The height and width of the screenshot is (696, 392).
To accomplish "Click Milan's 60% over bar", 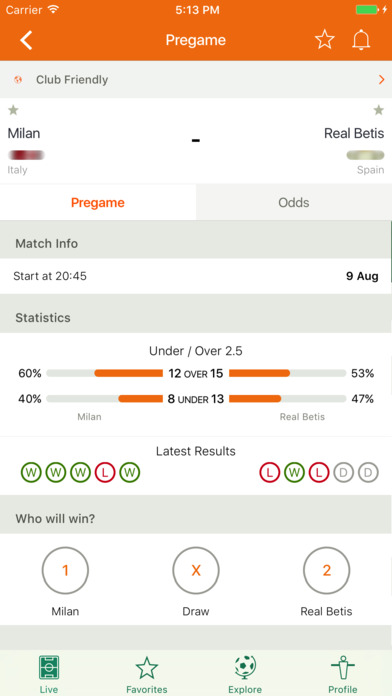I will click(105, 373).
